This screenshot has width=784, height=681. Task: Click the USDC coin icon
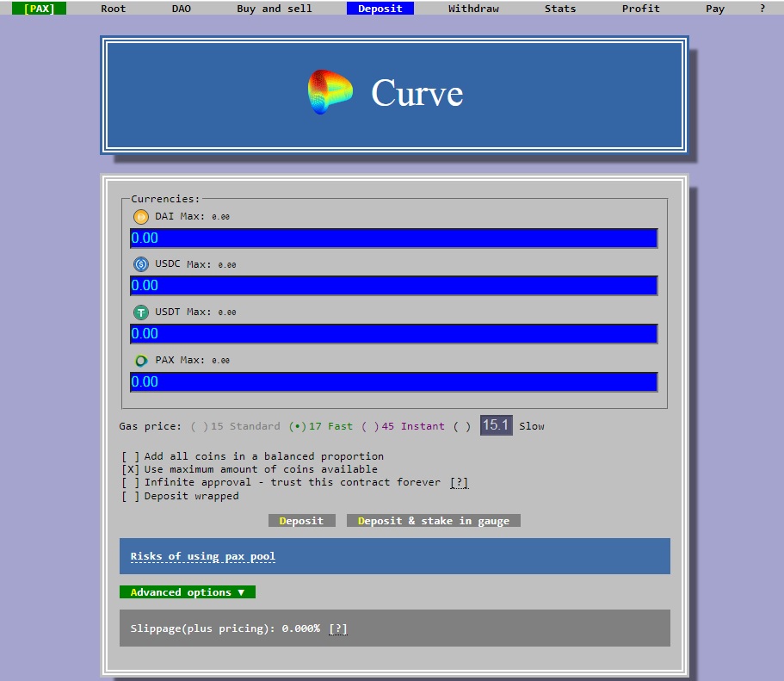point(141,263)
